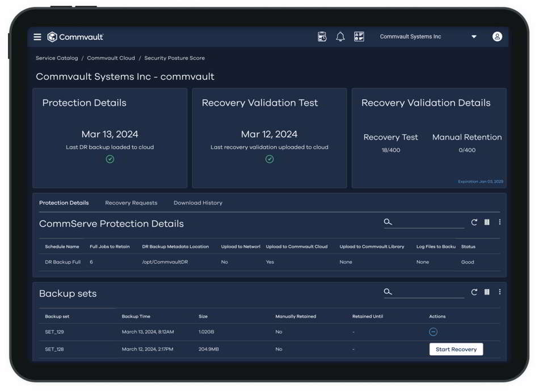
Task: Sort by Schedule Name column
Action: click(62, 247)
